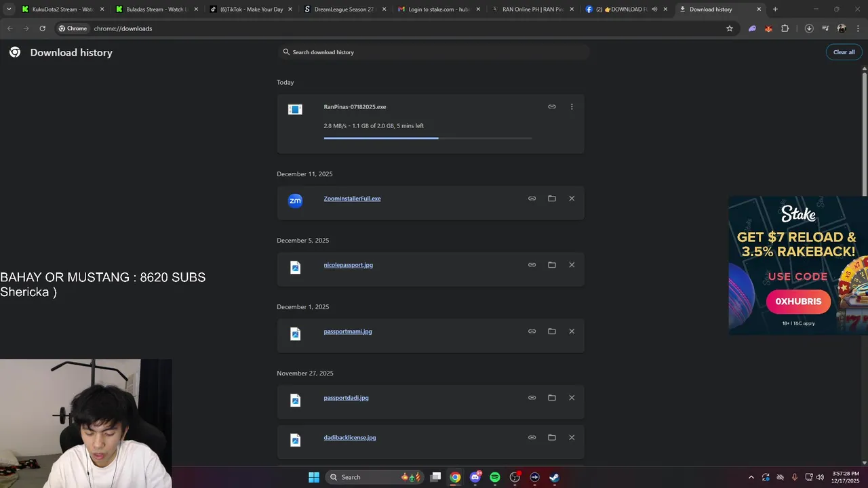This screenshot has height=488, width=868.
Task: Click the RanPinas-07182025.exe download progress bar
Action: click(428, 138)
